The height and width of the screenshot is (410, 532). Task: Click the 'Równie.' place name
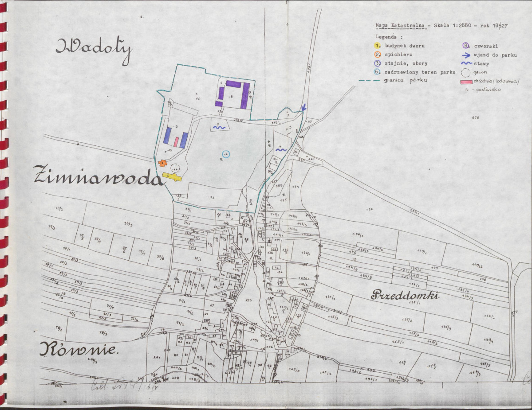[79, 348]
